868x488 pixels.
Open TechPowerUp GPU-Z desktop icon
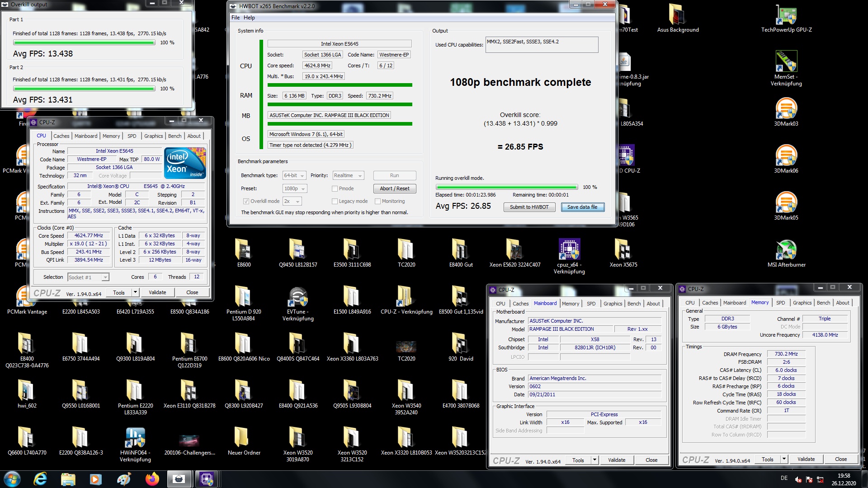(786, 19)
